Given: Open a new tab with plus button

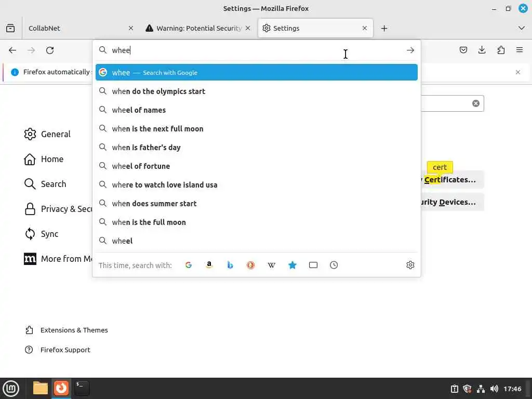Looking at the screenshot, I should click(384, 28).
